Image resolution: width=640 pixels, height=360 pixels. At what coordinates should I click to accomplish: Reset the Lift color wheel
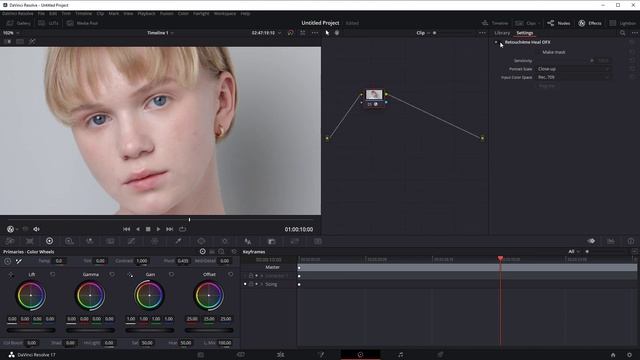[53, 274]
